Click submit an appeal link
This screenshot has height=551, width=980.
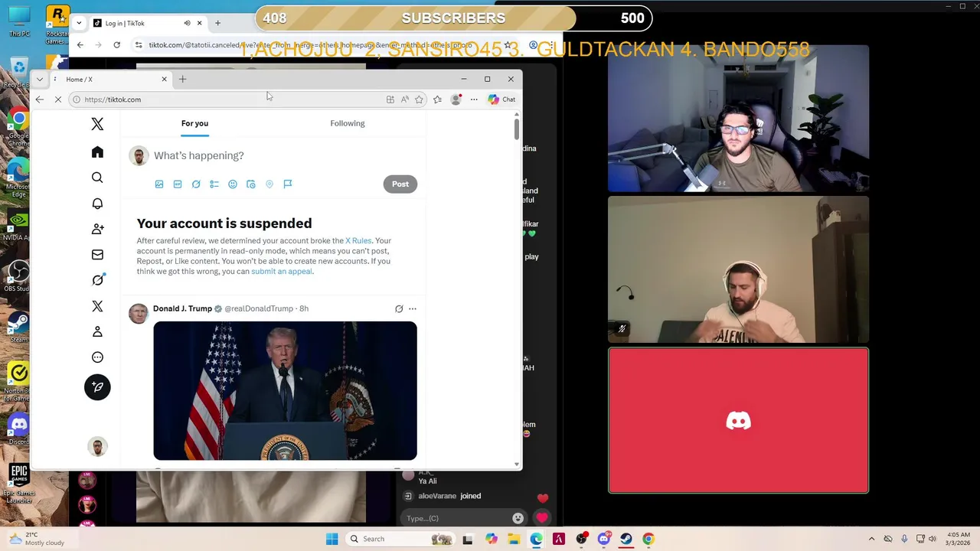(x=282, y=272)
